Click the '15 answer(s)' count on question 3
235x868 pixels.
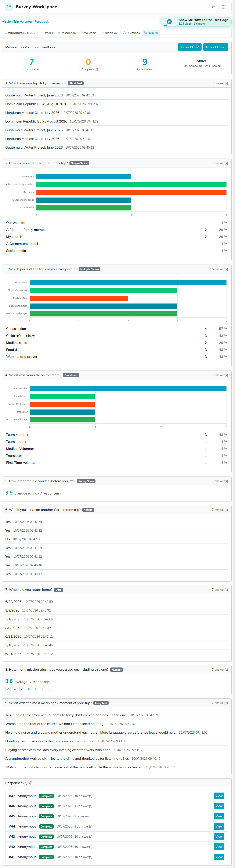coord(219,269)
